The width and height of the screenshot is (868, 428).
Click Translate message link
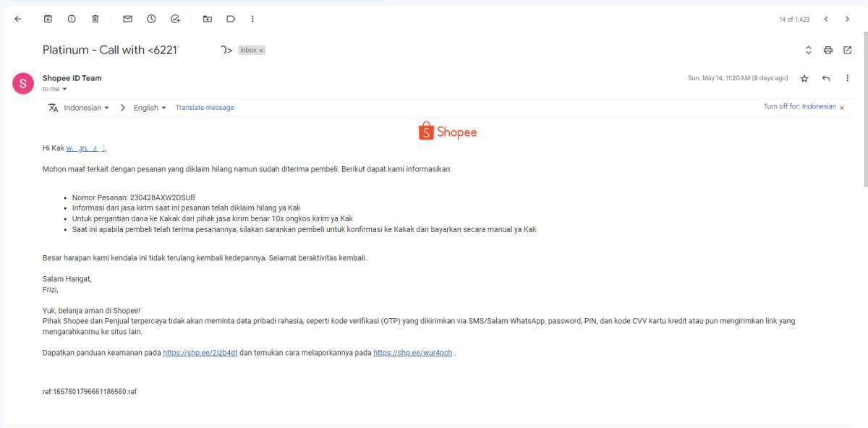205,108
